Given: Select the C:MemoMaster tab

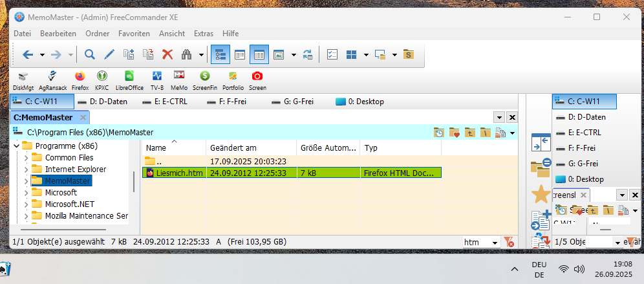Looking at the screenshot, I should tap(49, 118).
